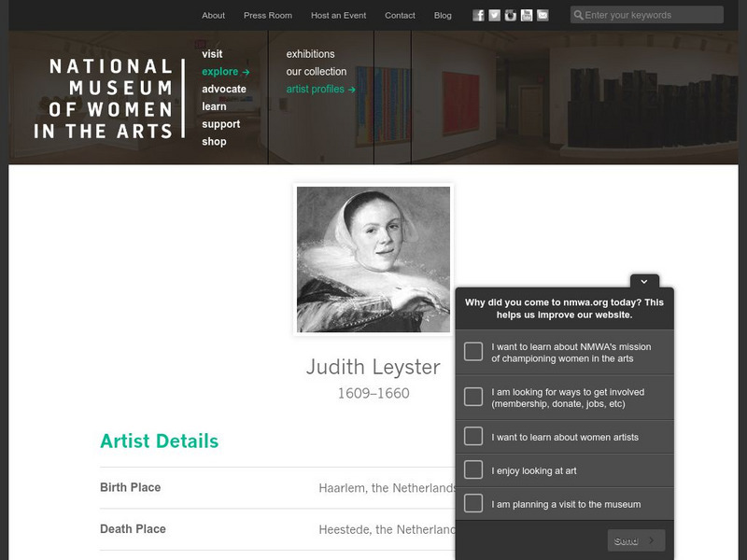Open the Instagram social icon
Viewport: 747px width, 560px height.
[x=510, y=15]
